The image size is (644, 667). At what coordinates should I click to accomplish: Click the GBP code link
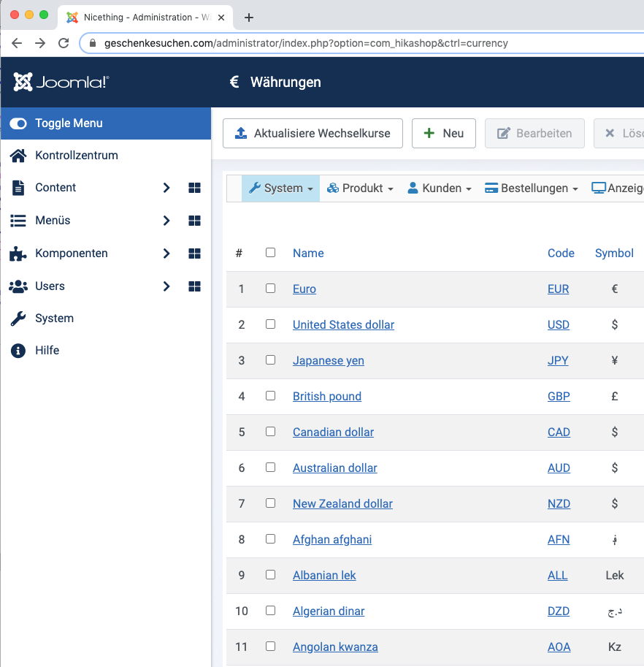559,397
